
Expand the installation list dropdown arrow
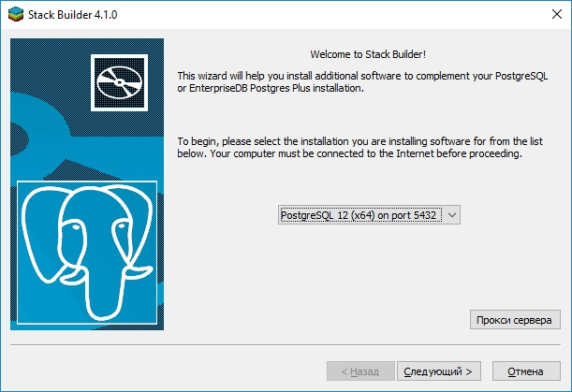pyautogui.click(x=452, y=215)
